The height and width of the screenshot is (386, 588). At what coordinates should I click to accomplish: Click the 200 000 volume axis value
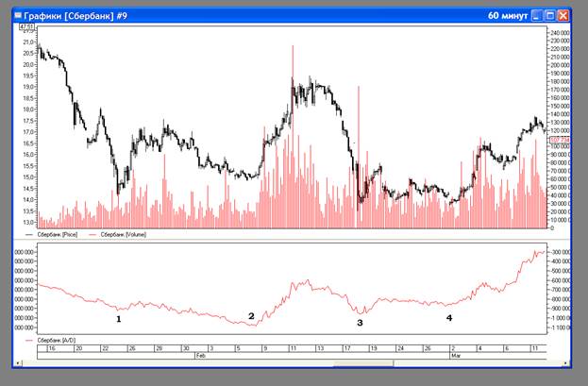(560, 65)
